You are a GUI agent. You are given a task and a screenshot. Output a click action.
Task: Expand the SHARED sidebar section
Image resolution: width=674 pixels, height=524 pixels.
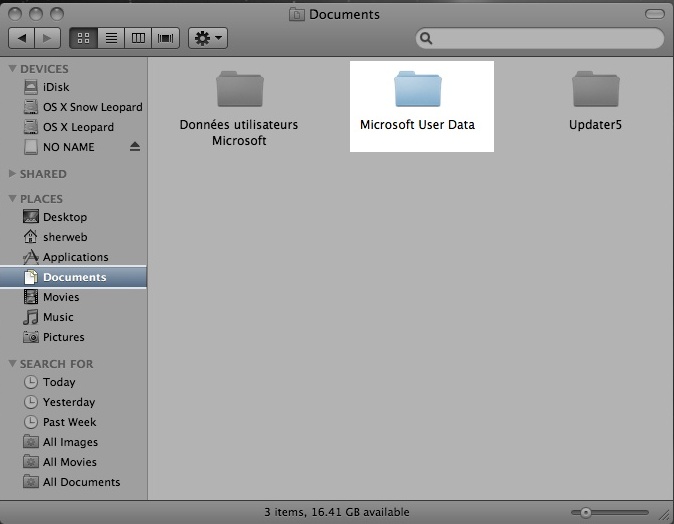point(12,174)
